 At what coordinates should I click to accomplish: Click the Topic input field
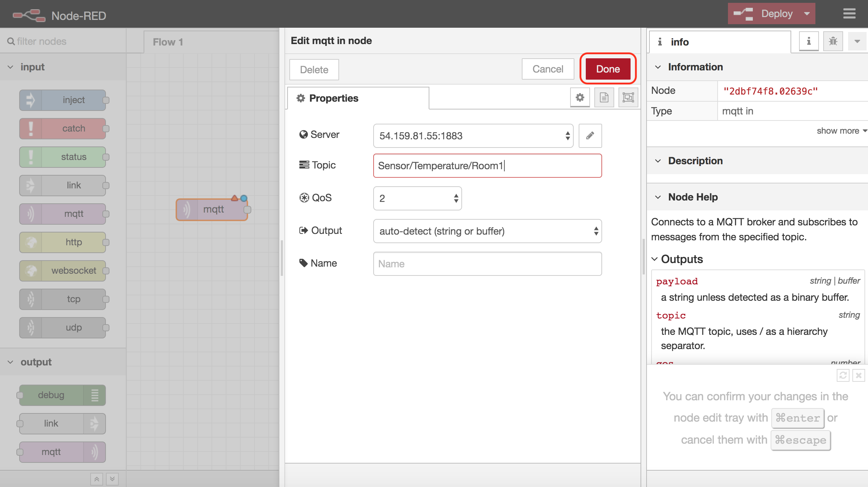(x=487, y=166)
